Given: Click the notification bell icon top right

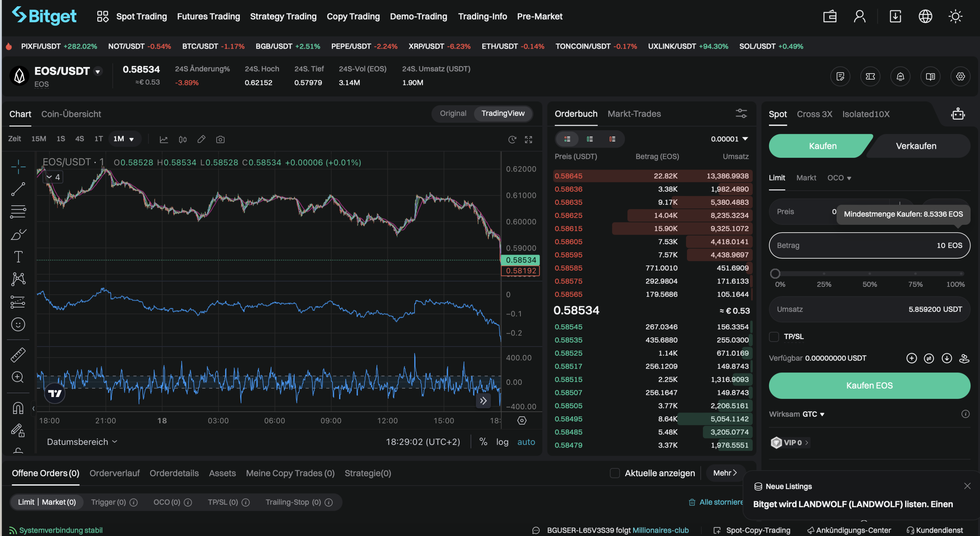Looking at the screenshot, I should point(901,76).
